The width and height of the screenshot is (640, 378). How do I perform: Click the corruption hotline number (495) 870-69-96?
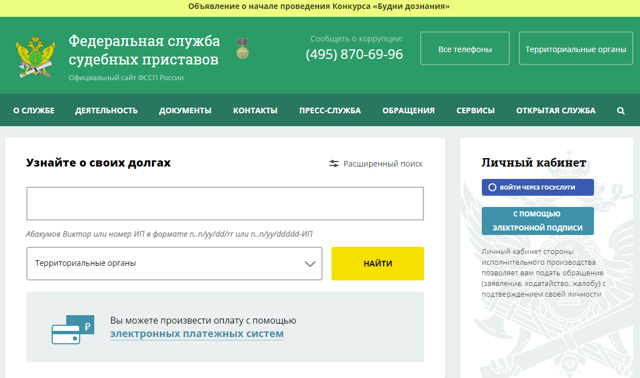pos(354,54)
